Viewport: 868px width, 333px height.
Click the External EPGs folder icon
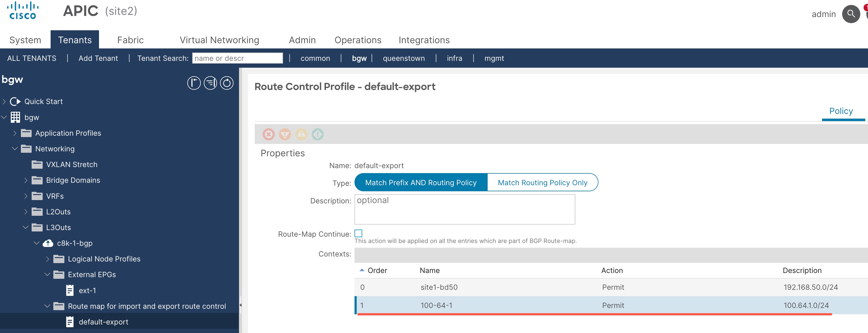59,275
